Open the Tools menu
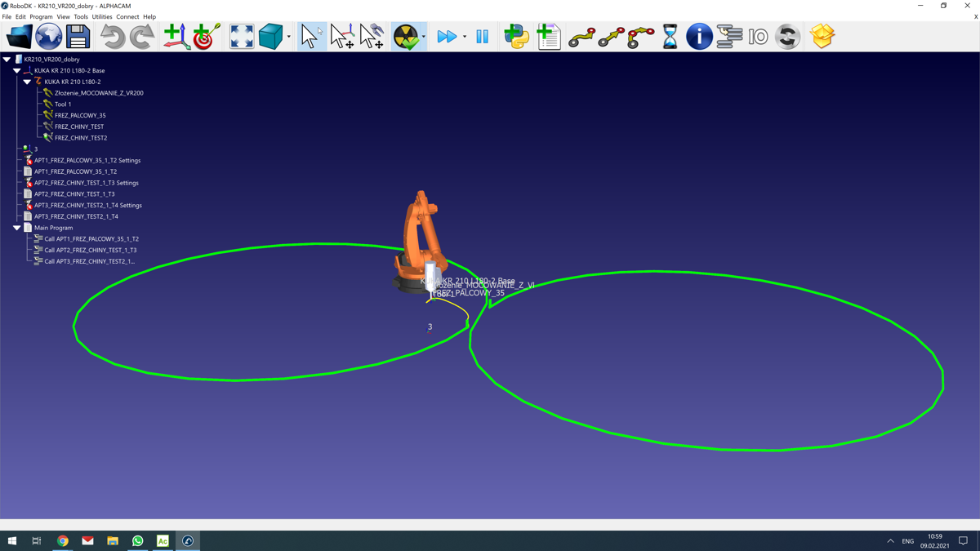980x551 pixels. (81, 16)
